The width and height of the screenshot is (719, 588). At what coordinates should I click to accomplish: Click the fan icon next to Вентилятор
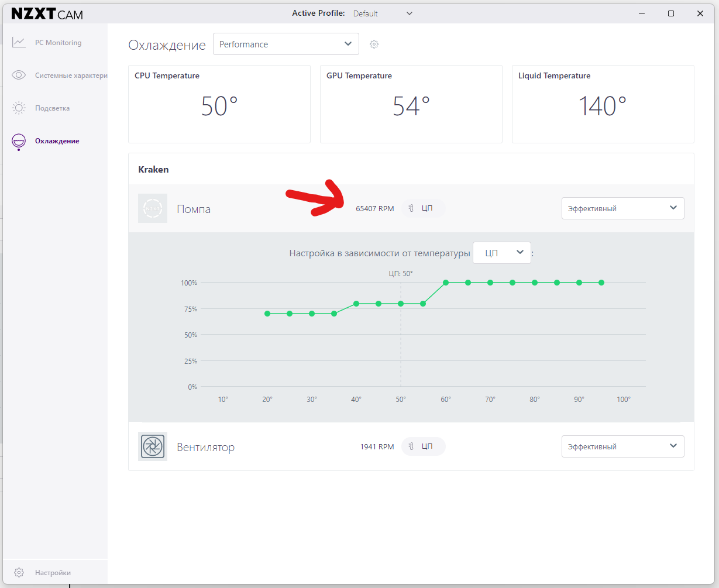click(153, 446)
